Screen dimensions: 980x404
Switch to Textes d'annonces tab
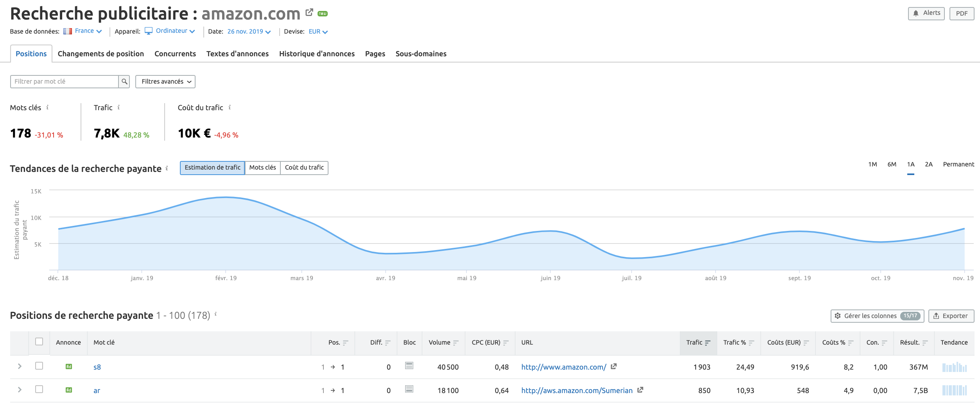tap(237, 54)
